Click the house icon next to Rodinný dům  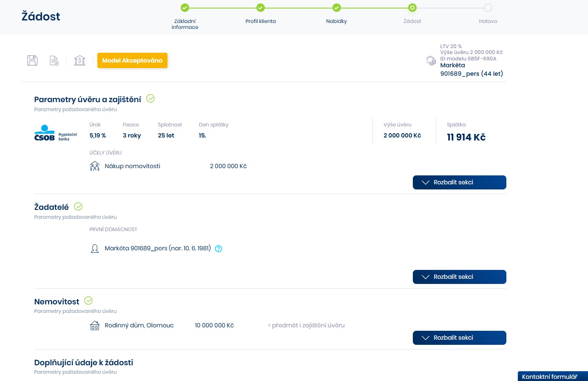point(95,326)
